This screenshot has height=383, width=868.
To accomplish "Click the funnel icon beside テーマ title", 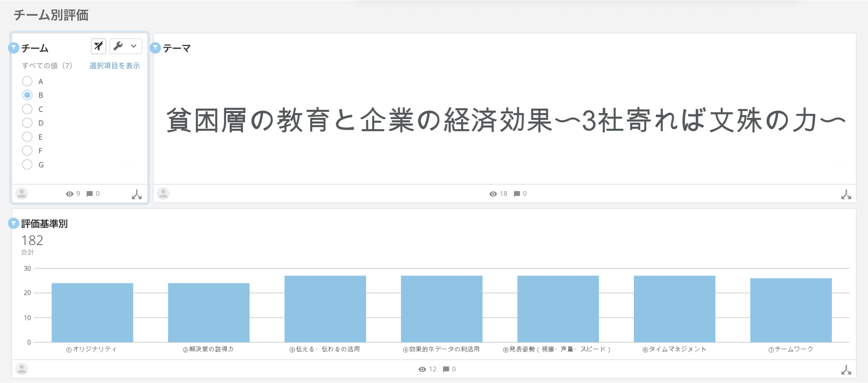I will coord(156,47).
